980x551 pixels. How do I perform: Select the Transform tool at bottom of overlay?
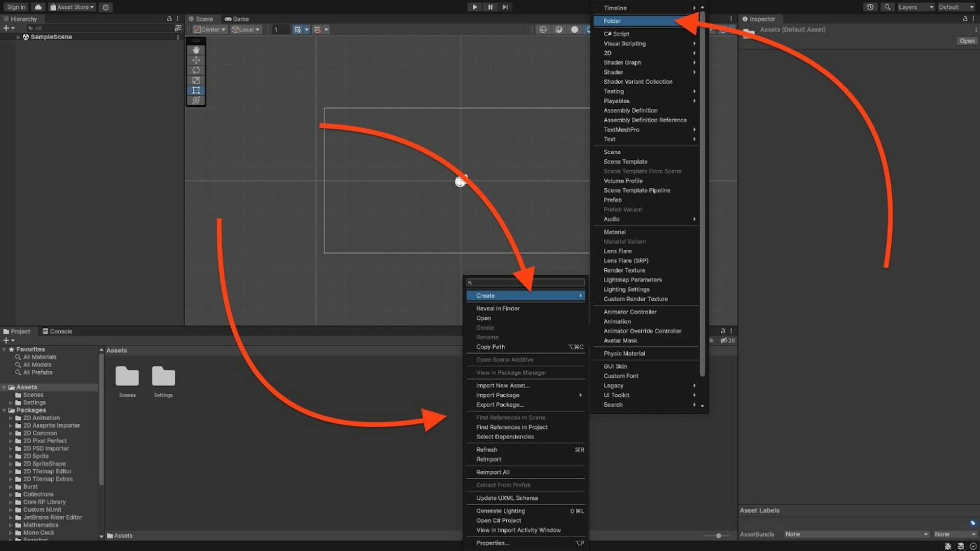pyautogui.click(x=196, y=101)
